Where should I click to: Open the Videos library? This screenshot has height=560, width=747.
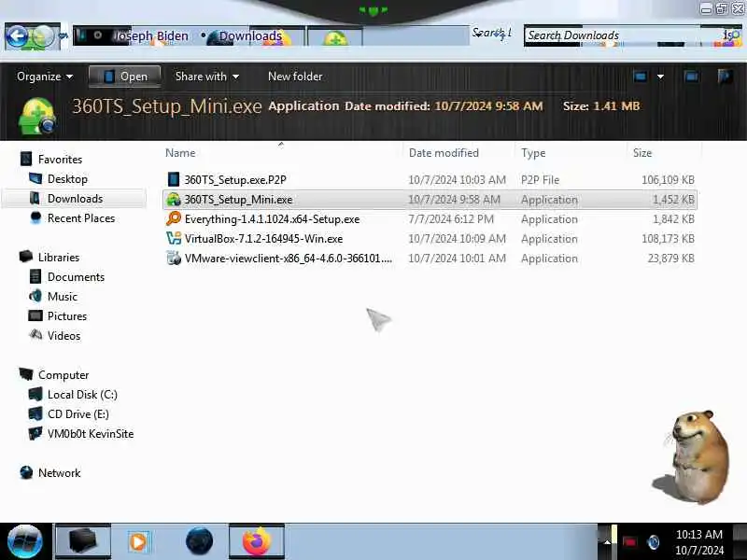(63, 335)
